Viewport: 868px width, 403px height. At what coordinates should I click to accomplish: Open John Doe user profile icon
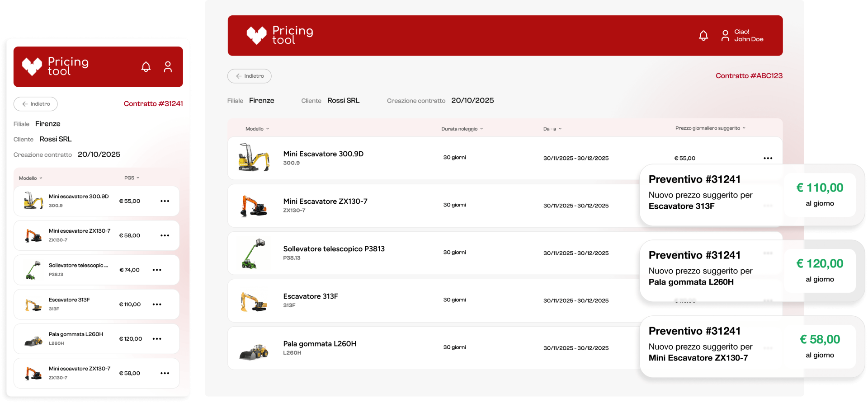[725, 36]
